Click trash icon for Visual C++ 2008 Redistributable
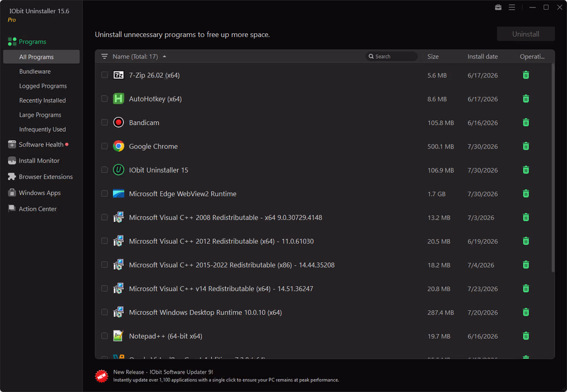Image resolution: width=567 pixels, height=392 pixels. click(x=526, y=218)
